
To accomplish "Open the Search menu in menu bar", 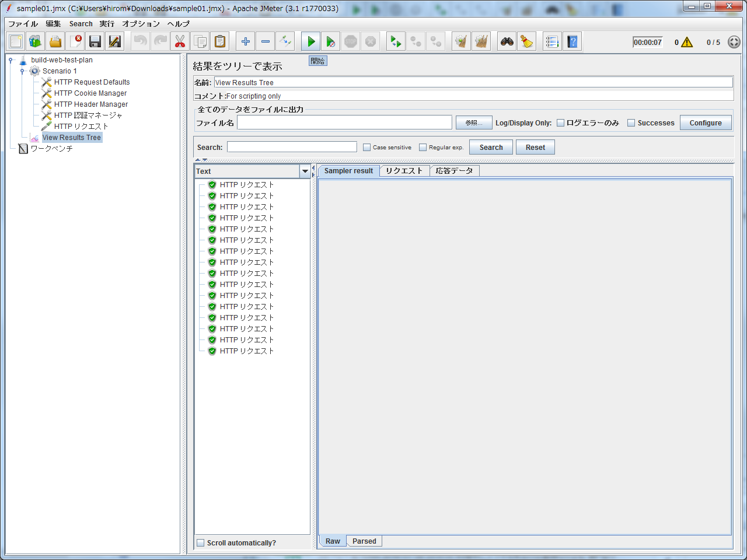I will tap(81, 24).
